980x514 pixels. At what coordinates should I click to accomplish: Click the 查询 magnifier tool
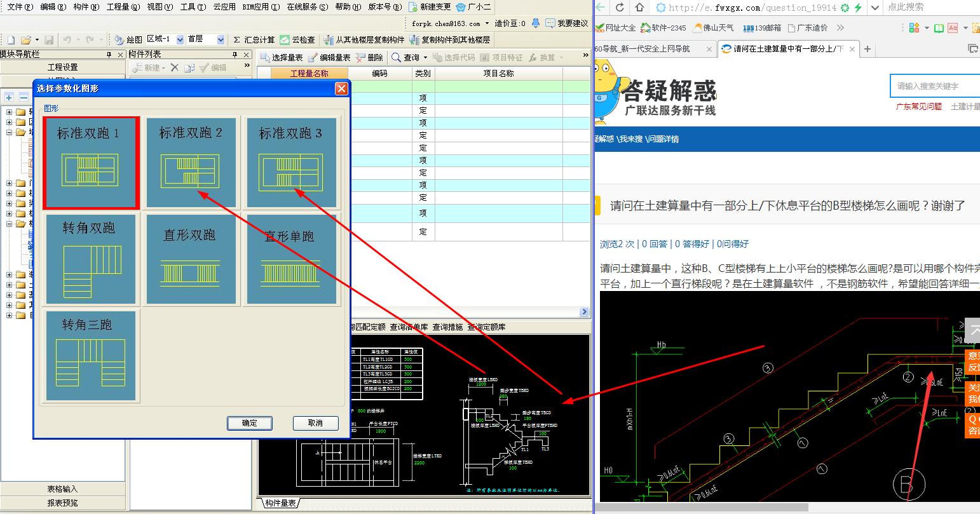tap(405, 57)
